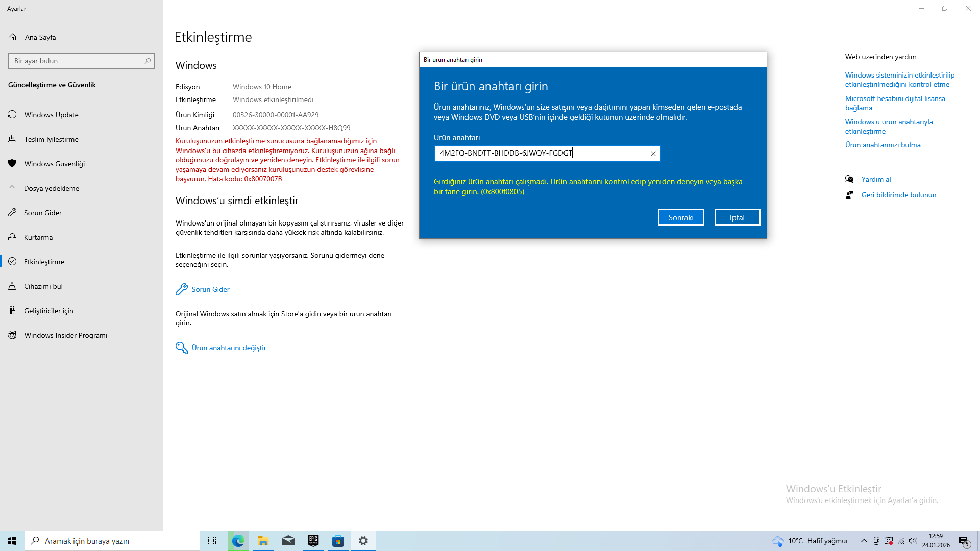Screen dimensions: 980x551
Task: Click the Windows Güvenliği shield icon
Action: pyautogui.click(x=12, y=164)
